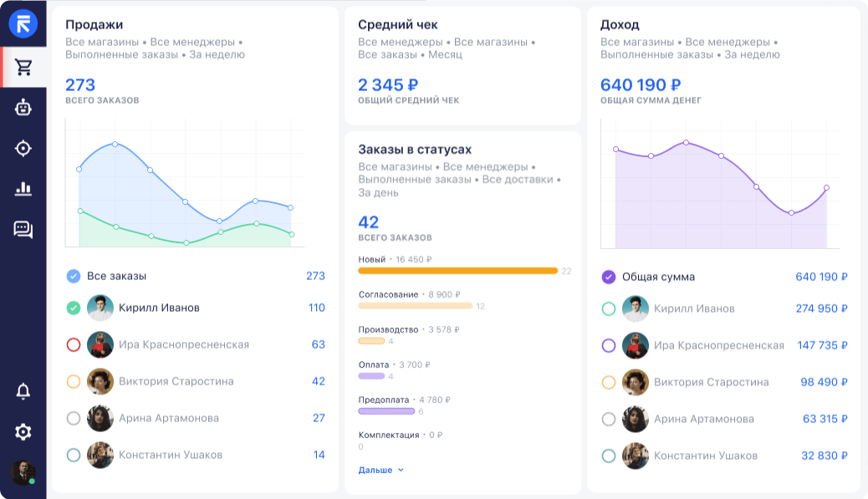The image size is (868, 499).
Task: Click Арина Артамонова order count 27
Action: [319, 418]
